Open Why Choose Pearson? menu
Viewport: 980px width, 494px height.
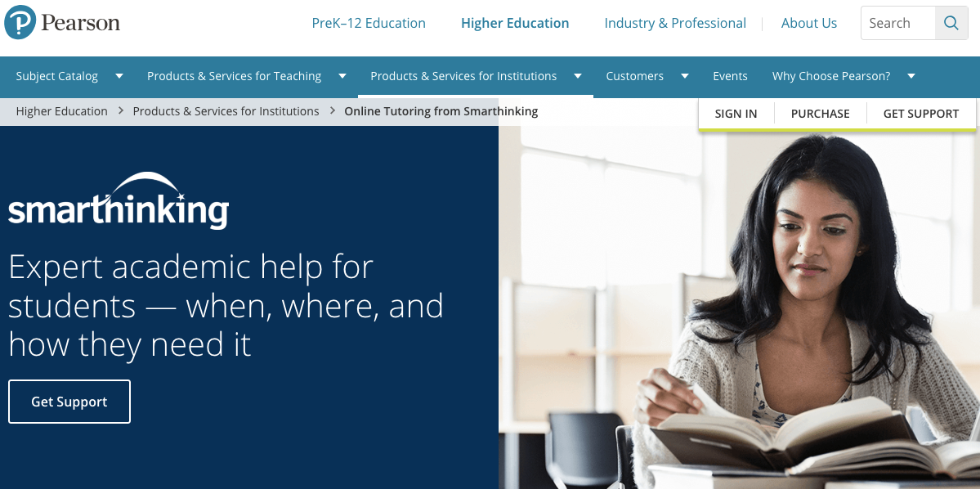(x=830, y=76)
